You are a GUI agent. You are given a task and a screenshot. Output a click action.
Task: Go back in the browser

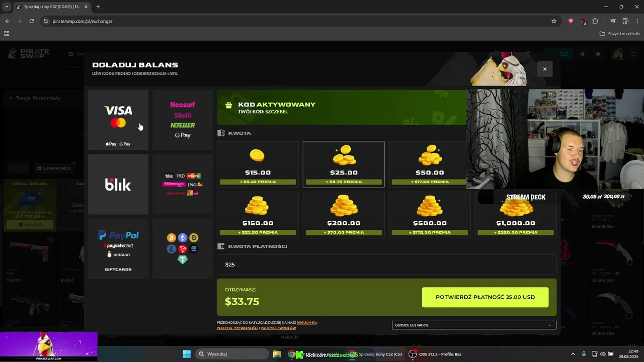[x=7, y=21]
